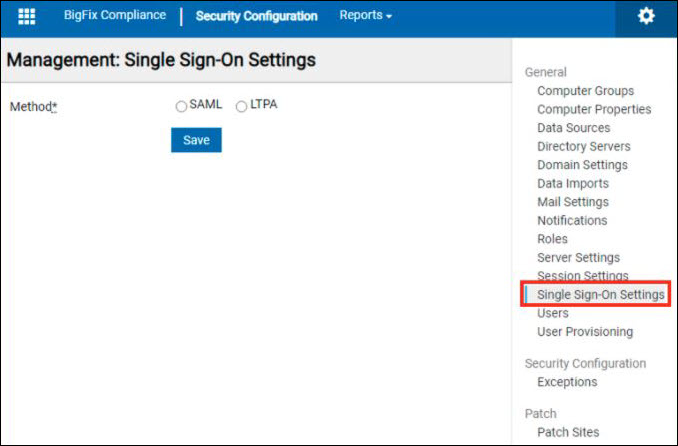
Task: Select the SAML radio button
Action: point(181,107)
